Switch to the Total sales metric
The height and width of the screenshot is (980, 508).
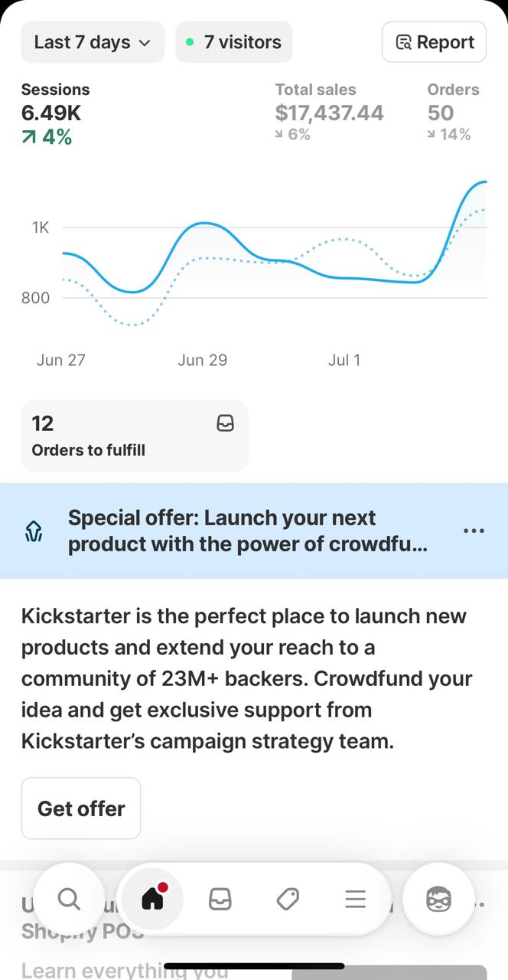pos(329,113)
